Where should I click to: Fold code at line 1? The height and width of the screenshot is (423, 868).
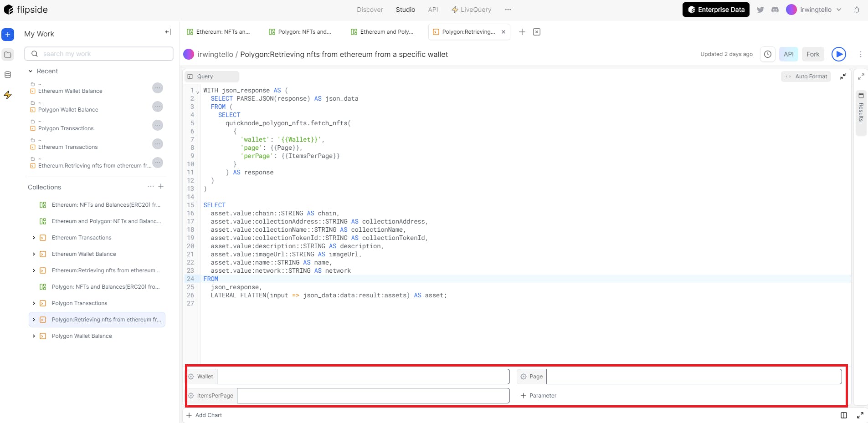pos(198,92)
